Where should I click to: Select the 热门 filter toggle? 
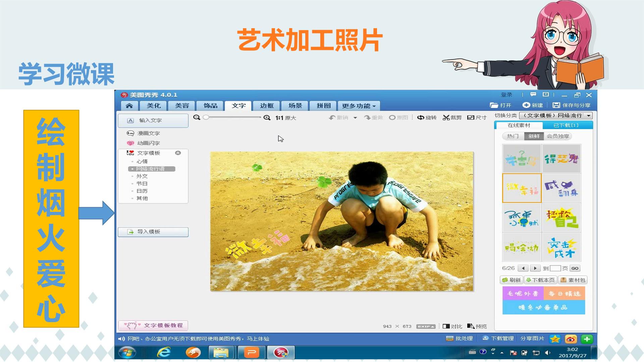coord(513,136)
